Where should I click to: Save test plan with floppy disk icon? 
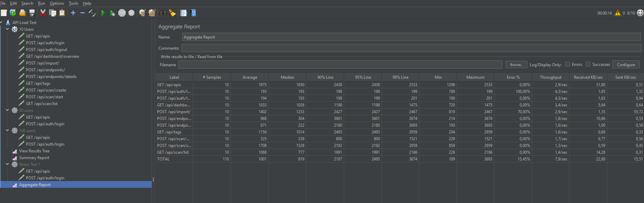click(32, 13)
